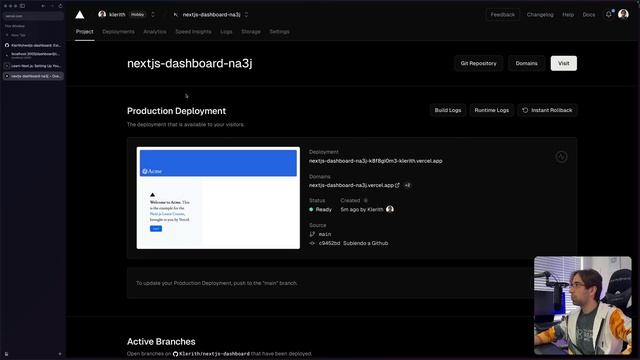Open the main branch link
The height and width of the screenshot is (360, 640).
click(325, 234)
